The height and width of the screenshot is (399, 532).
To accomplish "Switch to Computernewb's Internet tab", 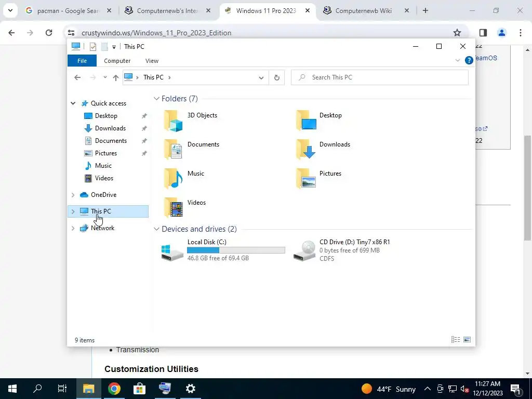I will [x=167, y=11].
